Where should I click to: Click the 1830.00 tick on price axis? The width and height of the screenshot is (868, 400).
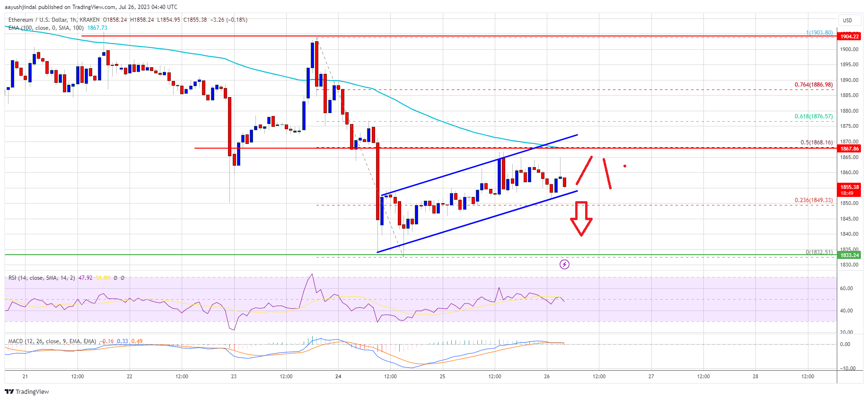point(850,265)
